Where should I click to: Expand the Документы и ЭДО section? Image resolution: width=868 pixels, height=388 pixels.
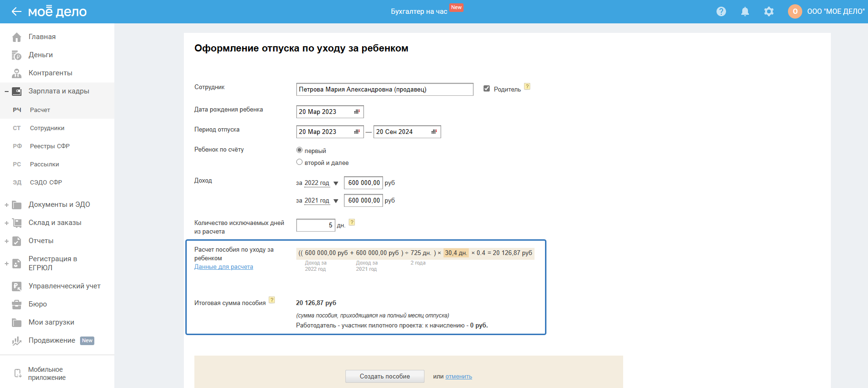point(7,205)
